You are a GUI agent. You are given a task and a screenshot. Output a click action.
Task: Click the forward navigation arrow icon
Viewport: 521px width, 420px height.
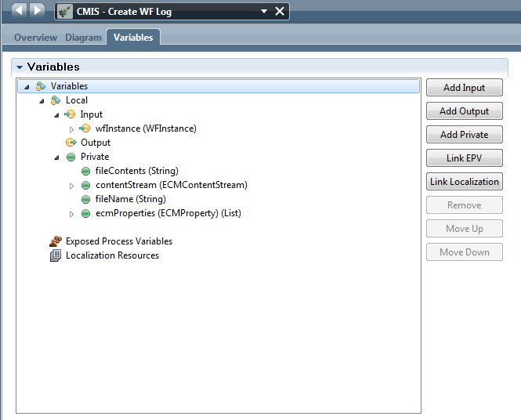37,10
